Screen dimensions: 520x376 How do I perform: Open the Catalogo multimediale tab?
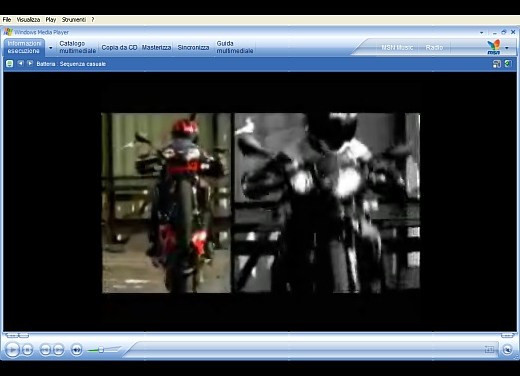click(78, 47)
